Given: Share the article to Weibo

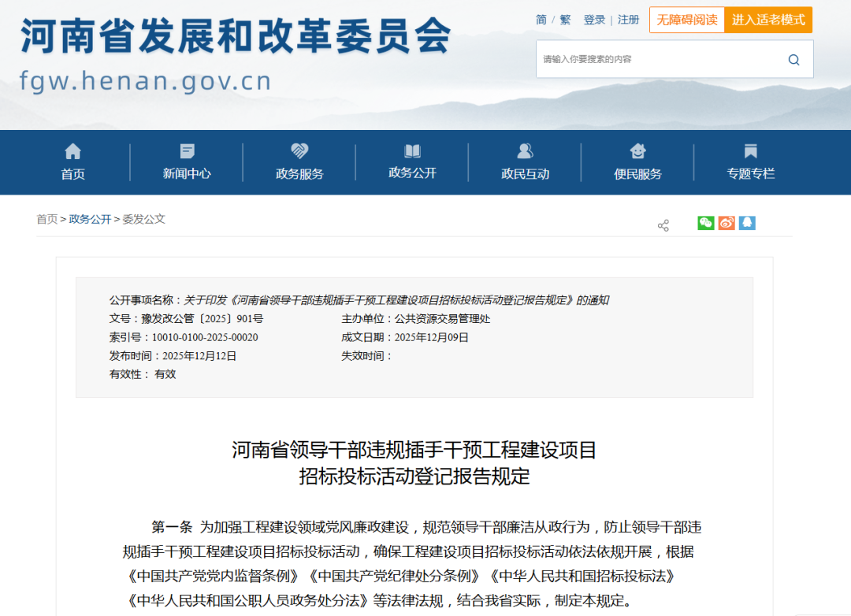Looking at the screenshot, I should click(x=726, y=223).
